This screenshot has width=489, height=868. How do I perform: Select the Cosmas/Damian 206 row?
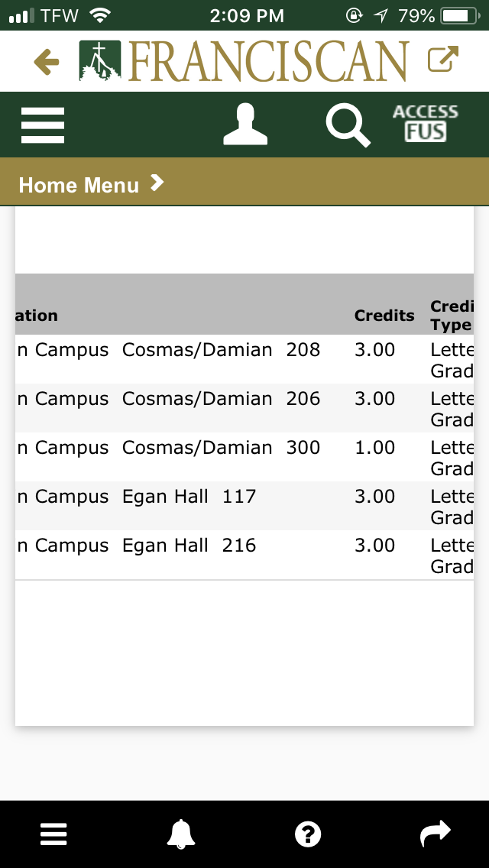click(x=221, y=400)
